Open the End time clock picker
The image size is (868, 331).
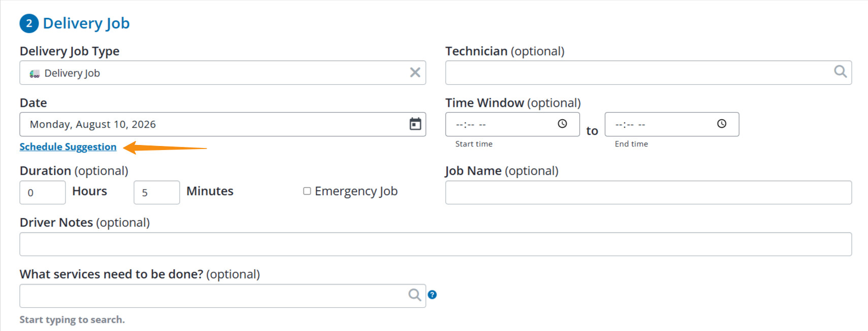[x=722, y=124]
